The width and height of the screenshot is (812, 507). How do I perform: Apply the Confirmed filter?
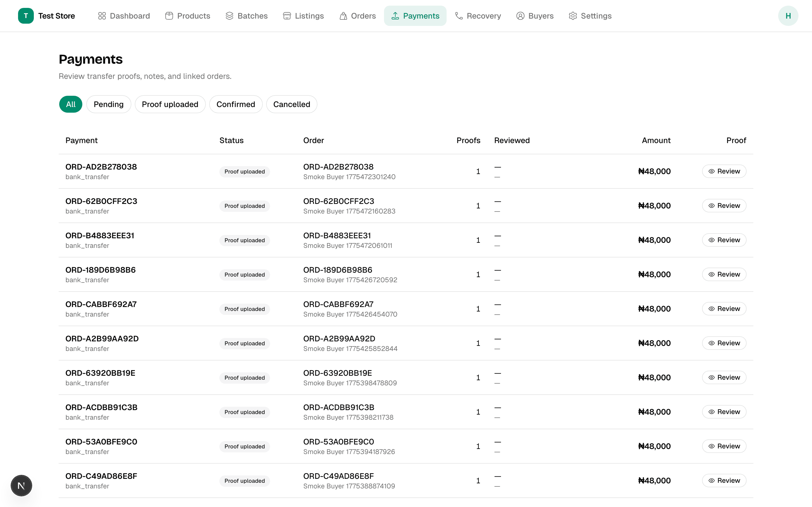[x=236, y=104]
